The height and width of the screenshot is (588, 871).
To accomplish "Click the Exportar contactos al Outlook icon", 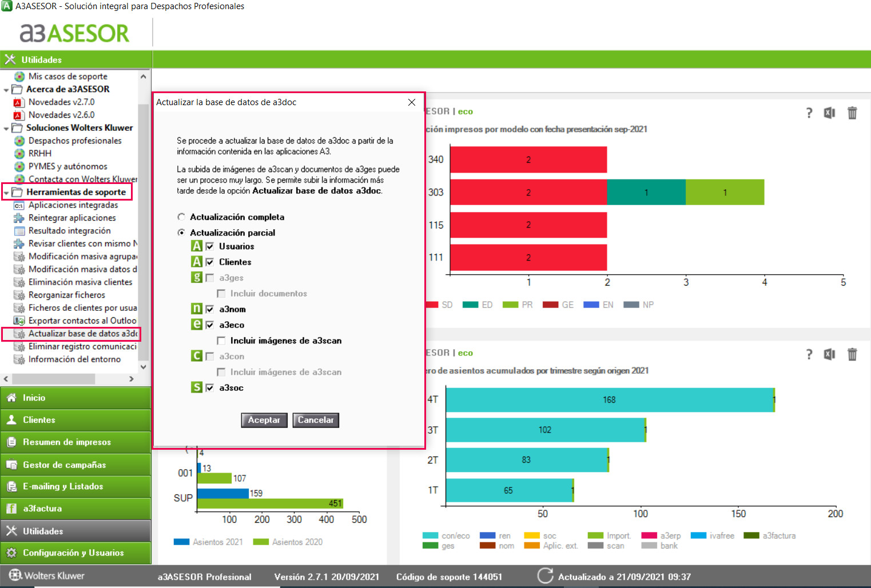I will tap(19, 321).
